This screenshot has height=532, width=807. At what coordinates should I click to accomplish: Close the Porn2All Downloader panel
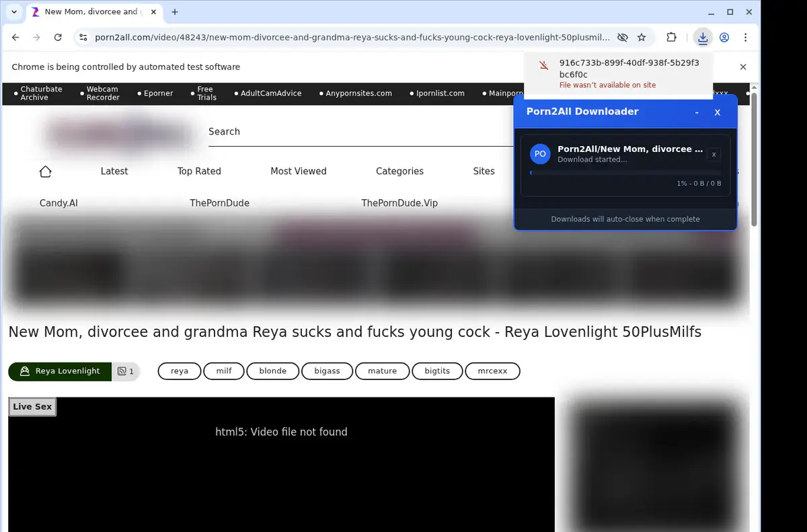tap(717, 112)
